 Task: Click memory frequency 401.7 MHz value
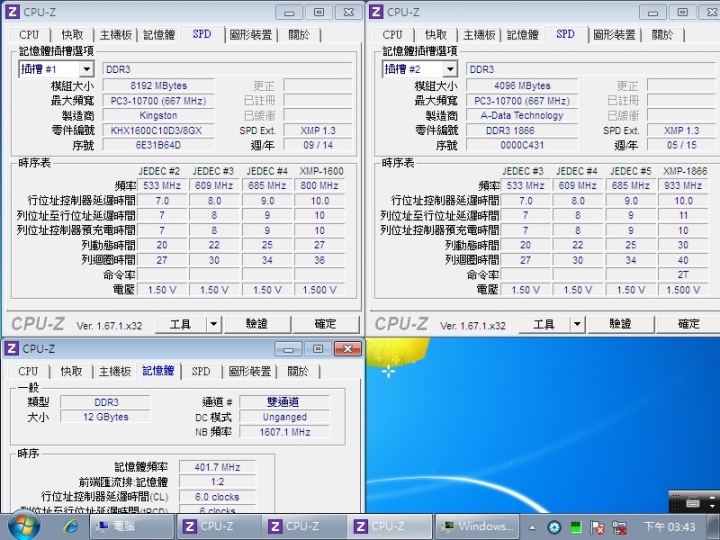click(x=217, y=467)
